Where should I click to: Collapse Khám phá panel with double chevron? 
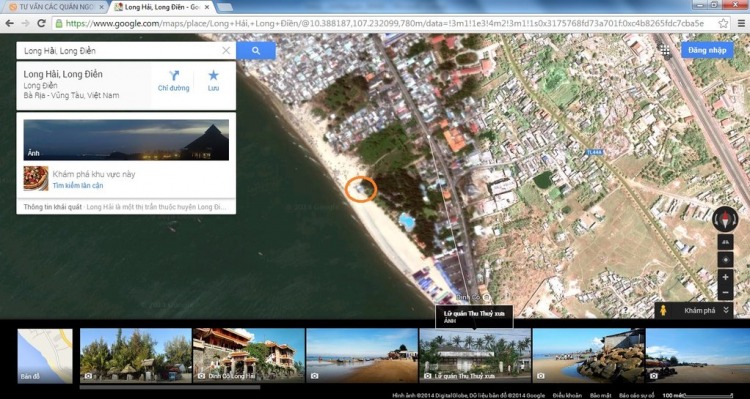pyautogui.click(x=726, y=310)
